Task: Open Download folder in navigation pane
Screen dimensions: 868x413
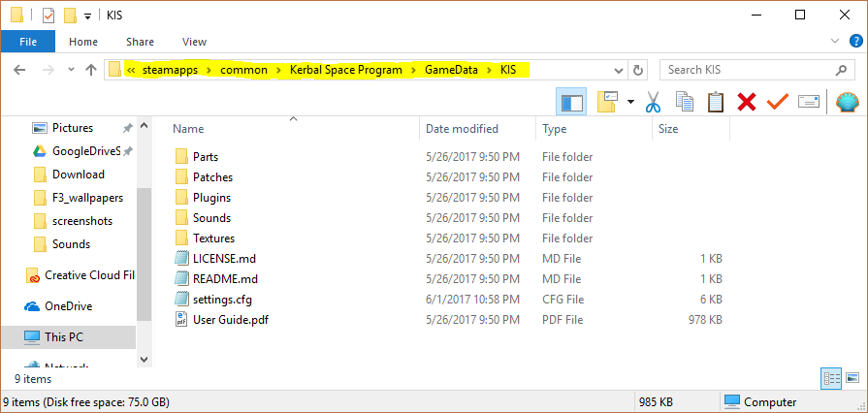Action: [78, 175]
